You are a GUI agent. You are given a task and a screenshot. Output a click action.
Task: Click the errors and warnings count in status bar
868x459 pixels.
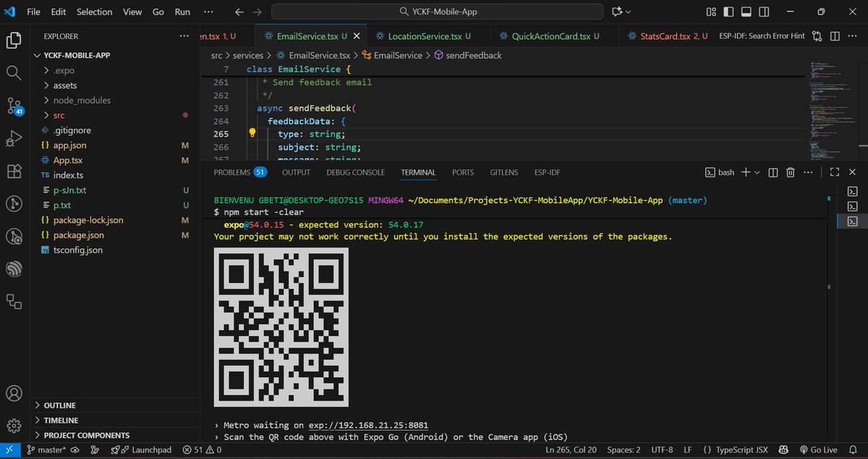(x=202, y=450)
